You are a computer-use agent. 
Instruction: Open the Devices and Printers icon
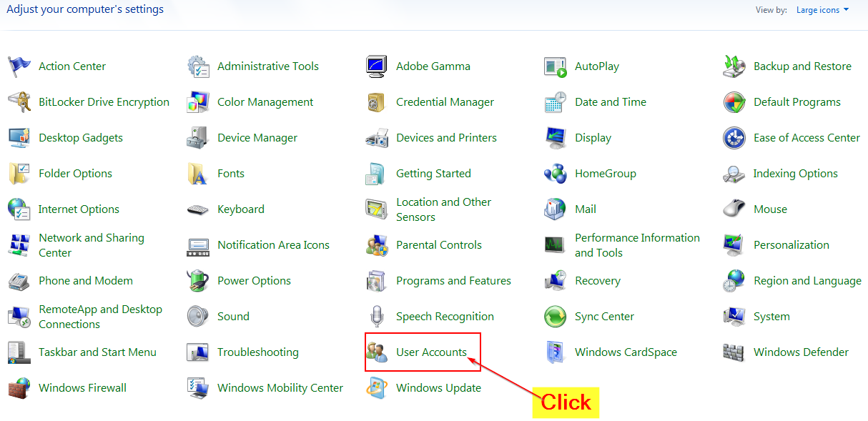pyautogui.click(x=377, y=138)
